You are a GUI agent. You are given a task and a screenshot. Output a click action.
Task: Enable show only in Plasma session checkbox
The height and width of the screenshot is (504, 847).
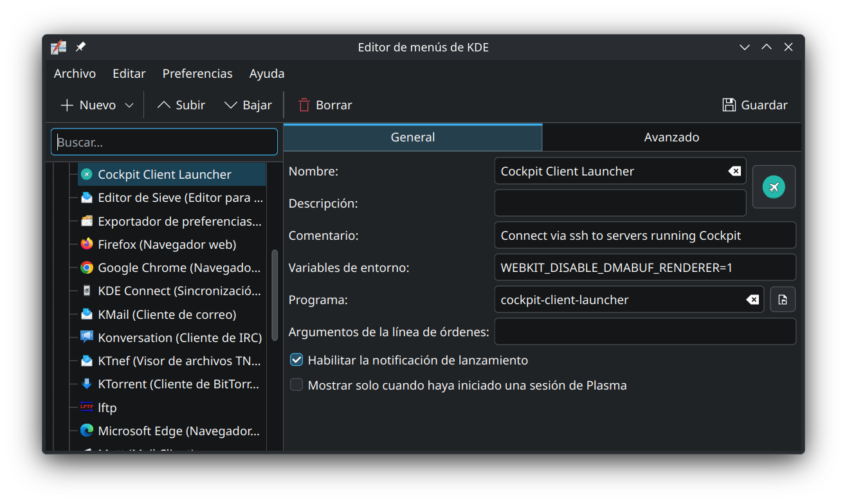click(296, 385)
